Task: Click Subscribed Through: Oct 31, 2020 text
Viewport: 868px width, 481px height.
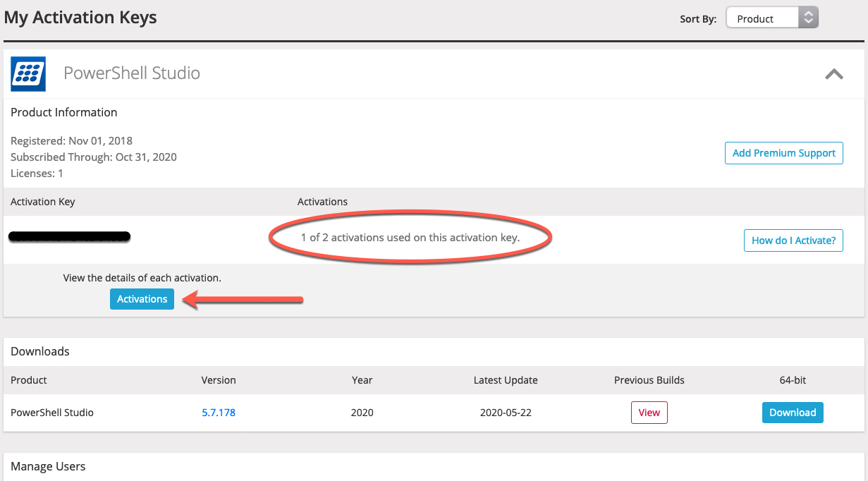Action: pyautogui.click(x=94, y=157)
